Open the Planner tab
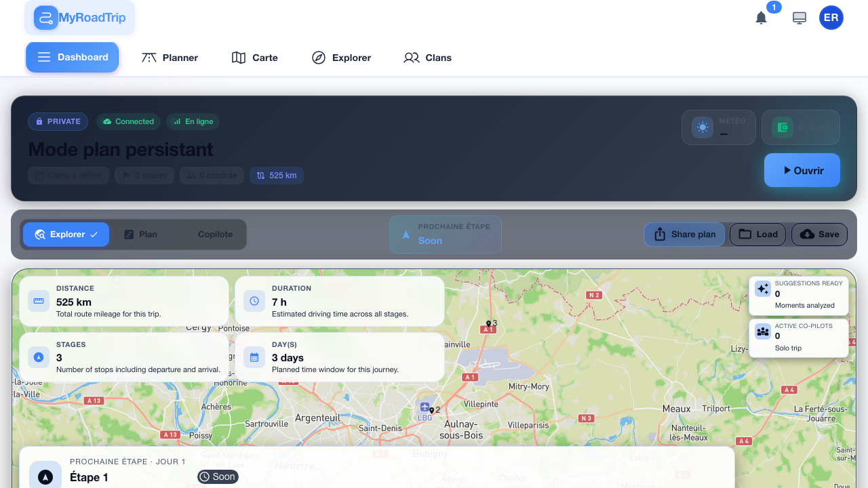The width and height of the screenshot is (868, 488). [x=170, y=58]
